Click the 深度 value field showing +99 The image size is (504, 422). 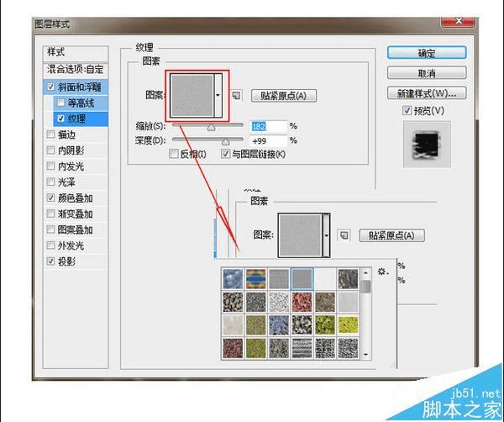[269, 141]
